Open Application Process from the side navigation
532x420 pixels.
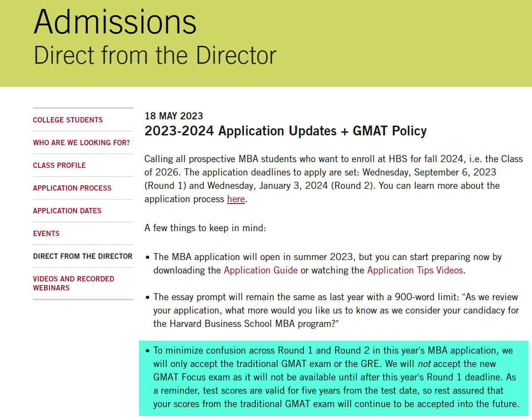[x=72, y=188]
